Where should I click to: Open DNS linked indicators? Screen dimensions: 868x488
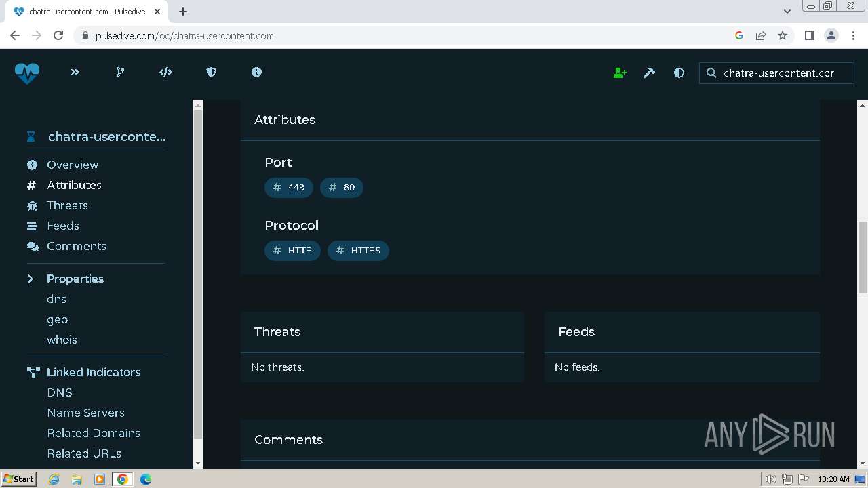pyautogui.click(x=60, y=392)
